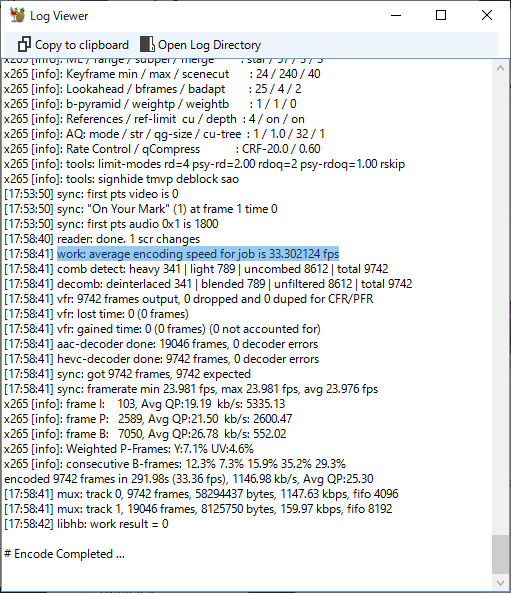Image resolution: width=511 pixels, height=593 pixels.
Task: Open Log Directory via its text label
Action: pos(209,45)
